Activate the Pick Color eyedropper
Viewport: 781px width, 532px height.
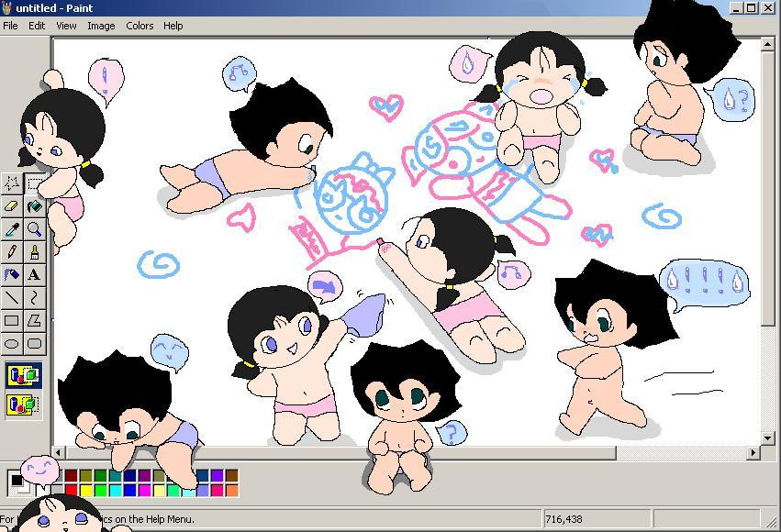[x=11, y=229]
